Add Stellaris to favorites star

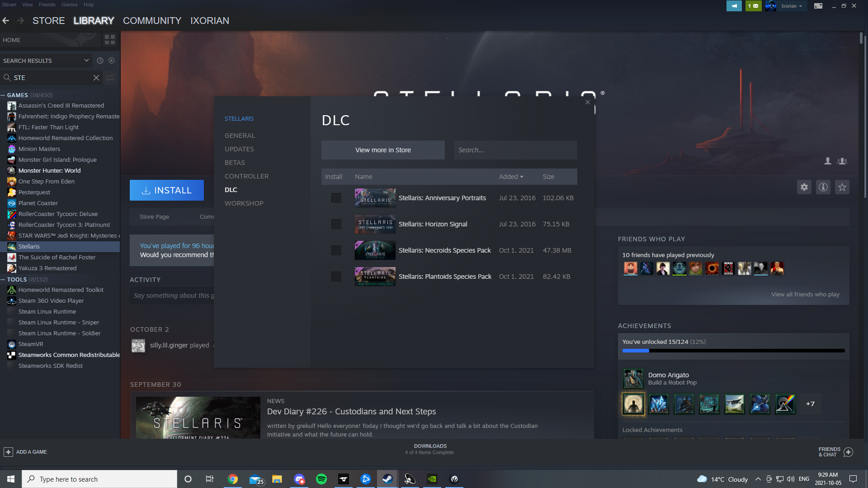[842, 187]
